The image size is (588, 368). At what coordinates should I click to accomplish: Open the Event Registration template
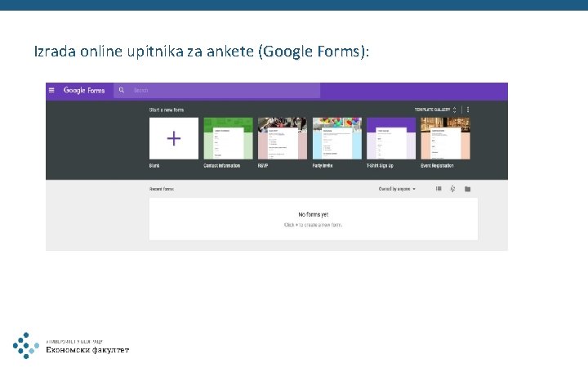point(445,138)
